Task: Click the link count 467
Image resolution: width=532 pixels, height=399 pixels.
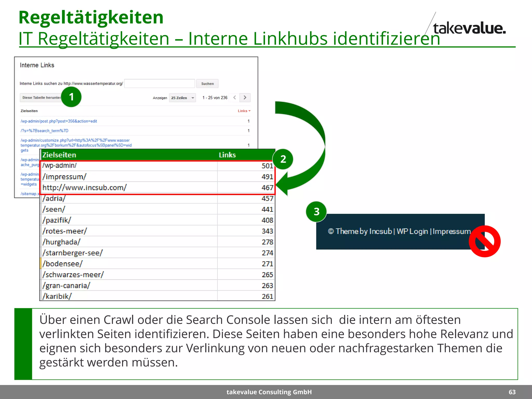Action: 267,188
